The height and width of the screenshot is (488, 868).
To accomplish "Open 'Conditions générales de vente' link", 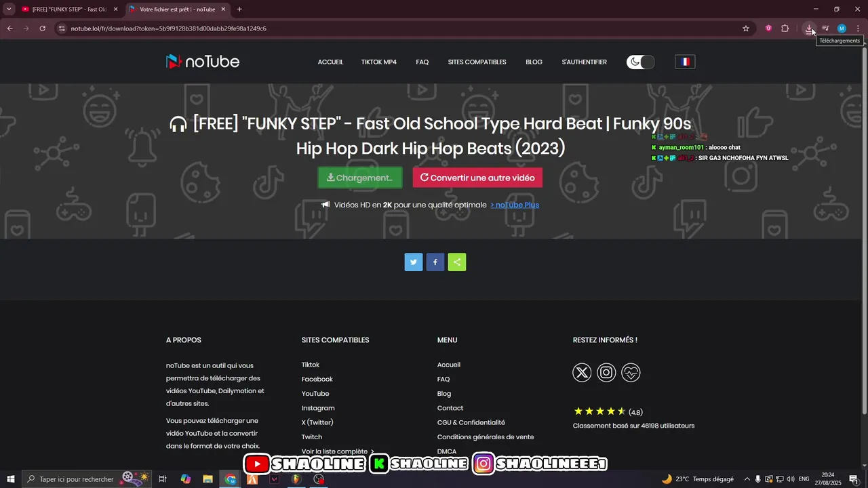I will (486, 437).
